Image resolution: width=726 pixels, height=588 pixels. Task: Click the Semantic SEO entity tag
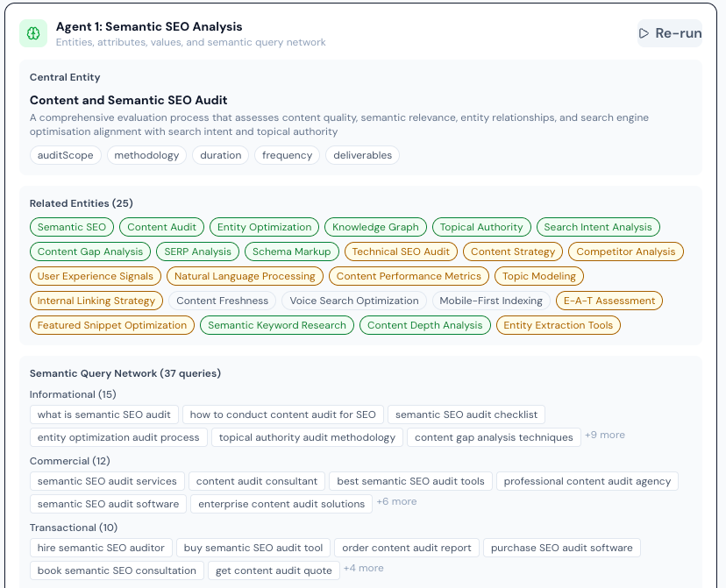click(x=72, y=227)
